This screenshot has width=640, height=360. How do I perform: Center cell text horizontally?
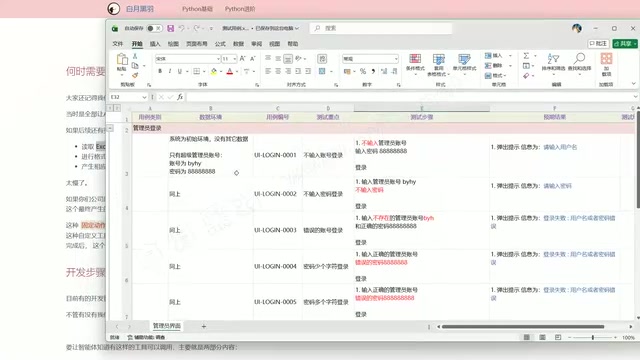click(278, 71)
